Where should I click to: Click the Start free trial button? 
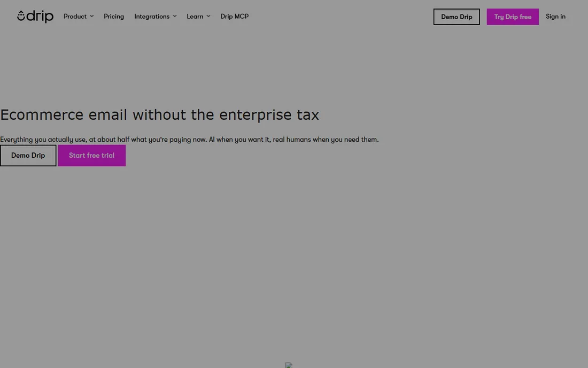pyautogui.click(x=92, y=155)
